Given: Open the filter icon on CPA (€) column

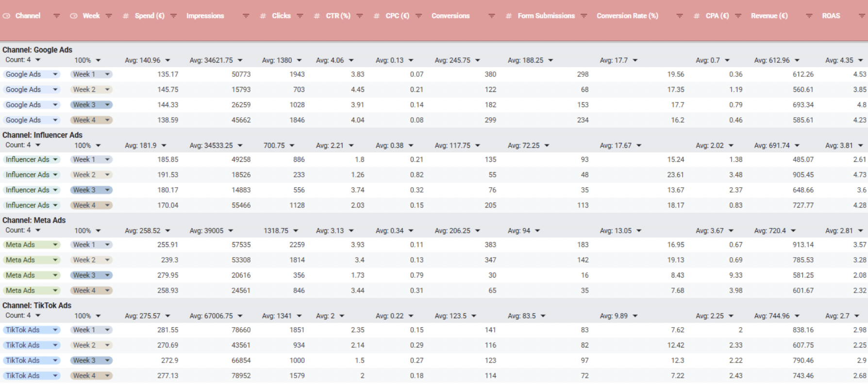Looking at the screenshot, I should pyautogui.click(x=738, y=16).
